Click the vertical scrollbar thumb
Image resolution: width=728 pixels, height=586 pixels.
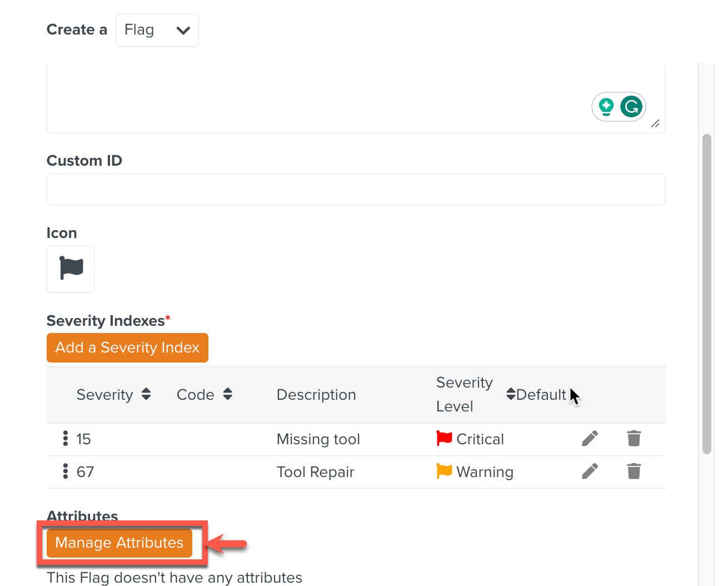point(706,294)
